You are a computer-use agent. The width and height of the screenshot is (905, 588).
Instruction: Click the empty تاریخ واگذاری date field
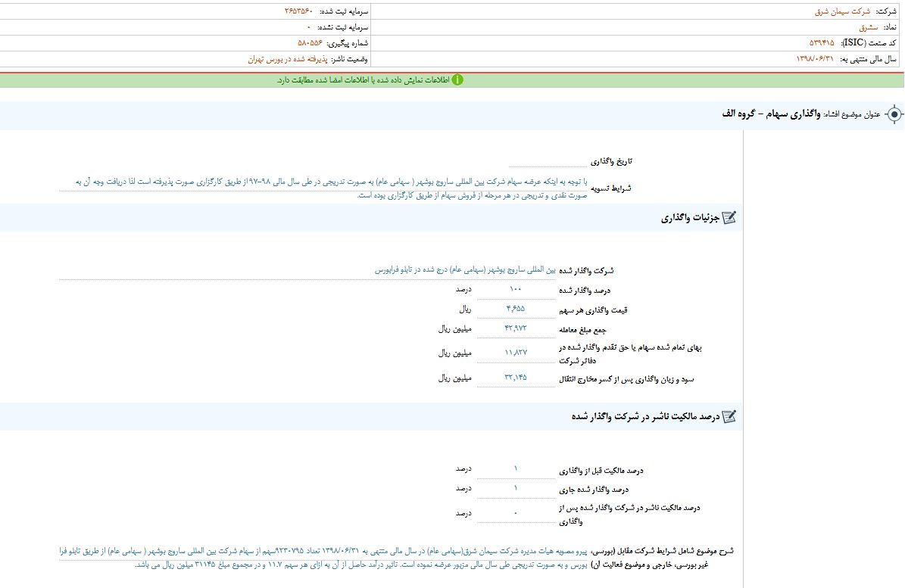[548, 161]
